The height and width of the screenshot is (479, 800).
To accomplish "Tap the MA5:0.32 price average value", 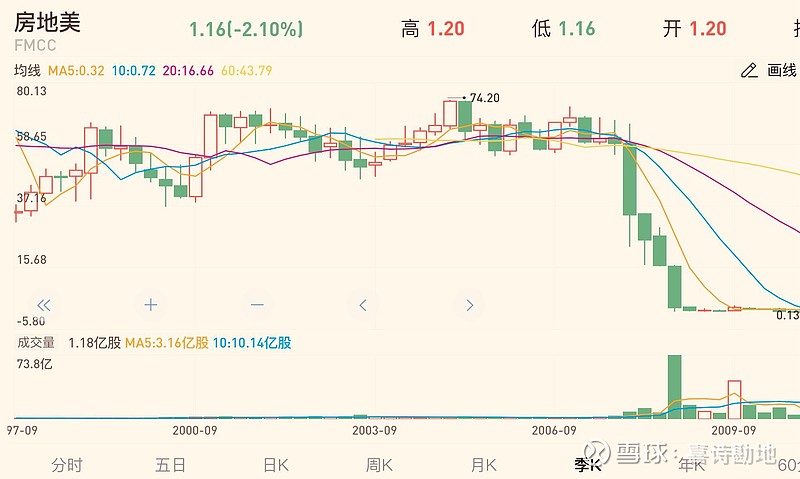I will [76, 70].
